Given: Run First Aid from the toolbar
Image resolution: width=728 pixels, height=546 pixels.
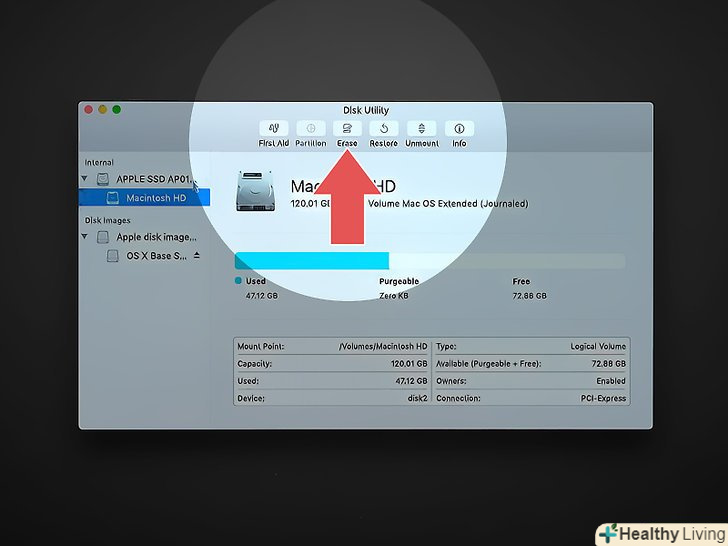Looking at the screenshot, I should coord(273,129).
